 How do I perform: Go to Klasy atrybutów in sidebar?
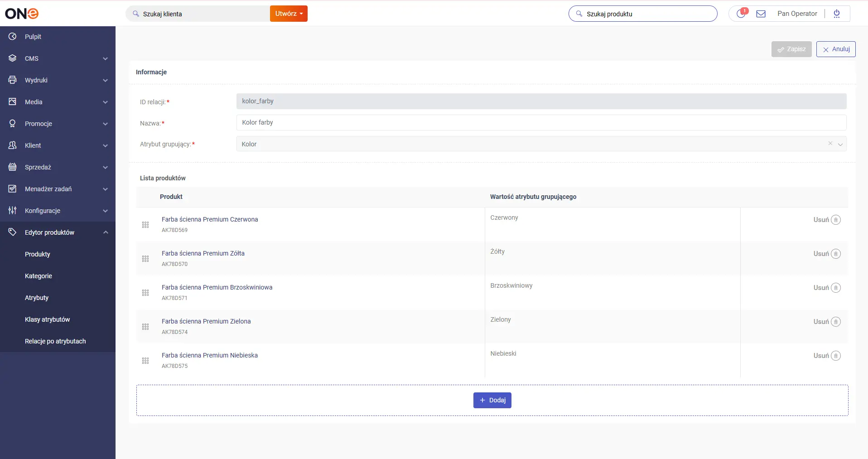[x=48, y=319]
